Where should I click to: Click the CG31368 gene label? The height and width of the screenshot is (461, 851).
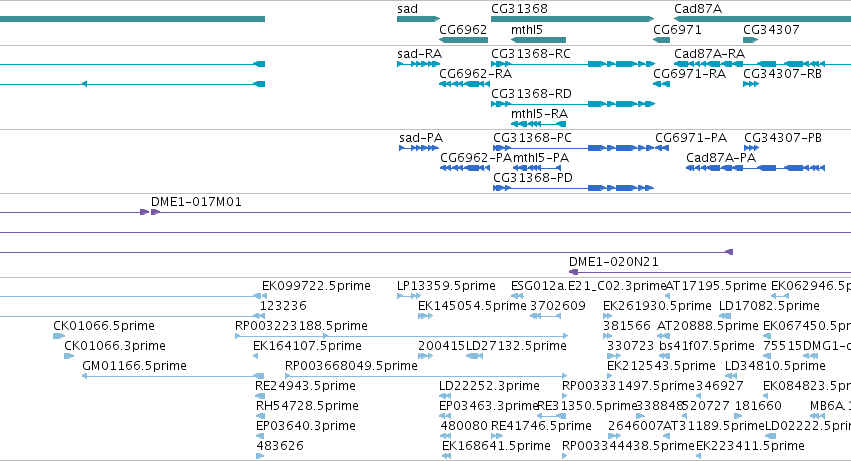pyautogui.click(x=519, y=9)
